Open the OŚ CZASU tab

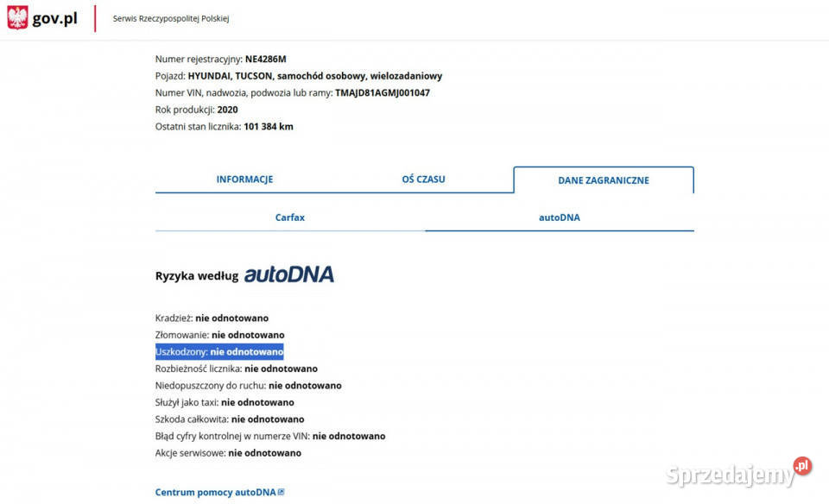423,180
